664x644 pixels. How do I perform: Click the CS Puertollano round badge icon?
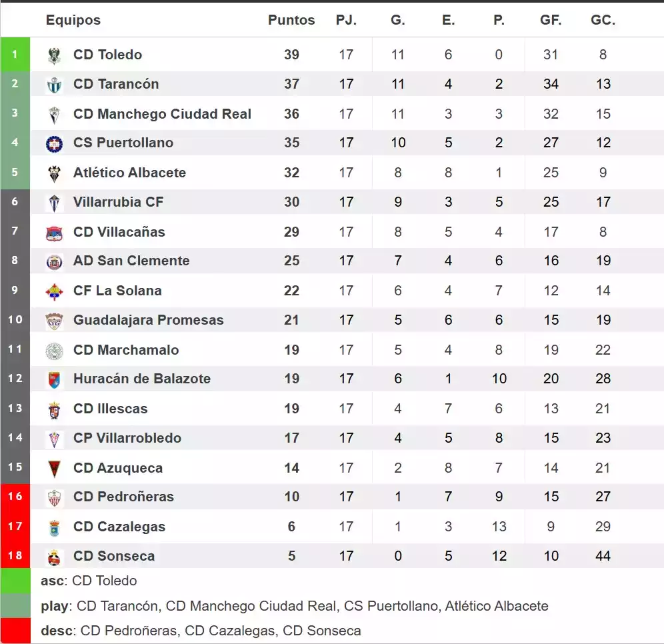click(54, 143)
